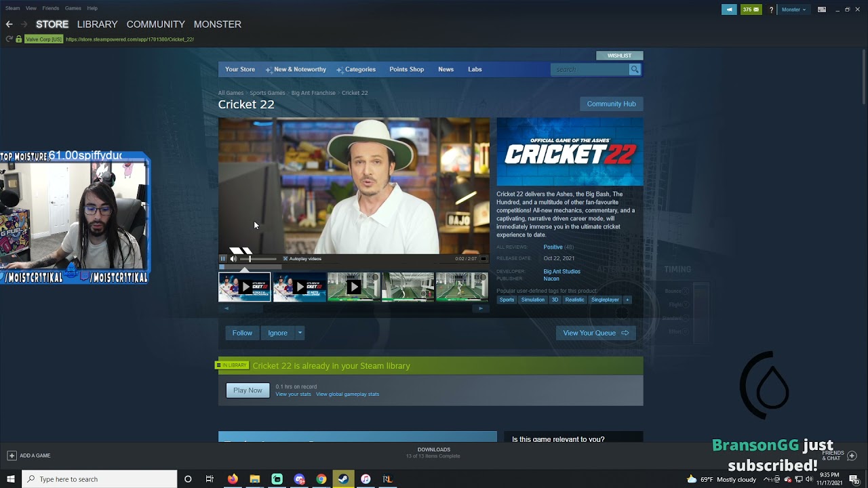This screenshot has height=488, width=868.
Task: Expand the Categories store menu
Action: [356, 69]
